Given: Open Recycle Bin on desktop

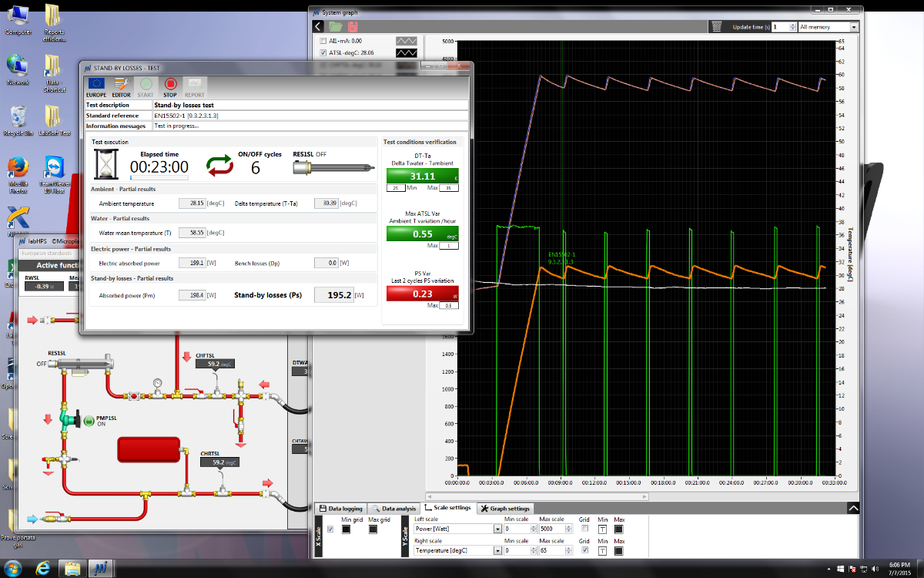Looking at the screenshot, I should (x=17, y=121).
